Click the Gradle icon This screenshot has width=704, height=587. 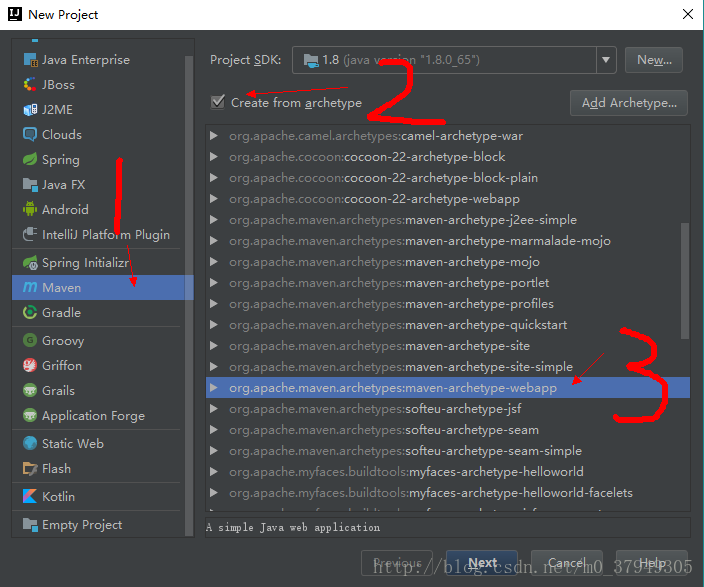click(x=30, y=313)
